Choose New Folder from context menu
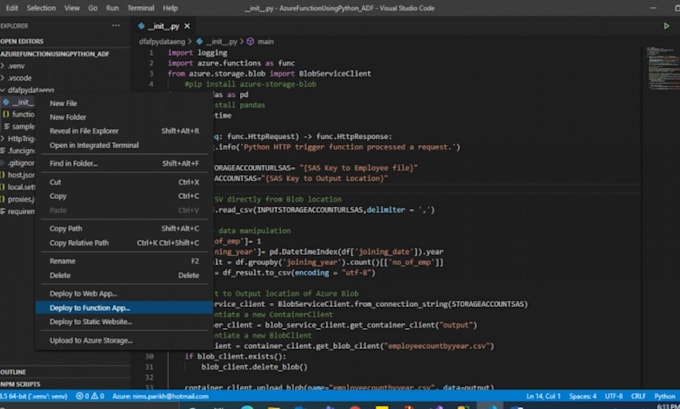This screenshot has height=409, width=680. coord(124,117)
